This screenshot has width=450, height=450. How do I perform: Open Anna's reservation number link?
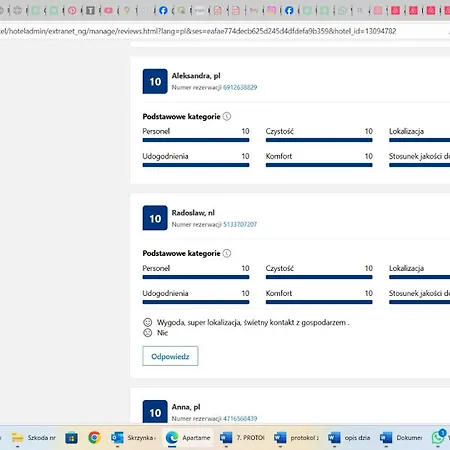coord(240,418)
